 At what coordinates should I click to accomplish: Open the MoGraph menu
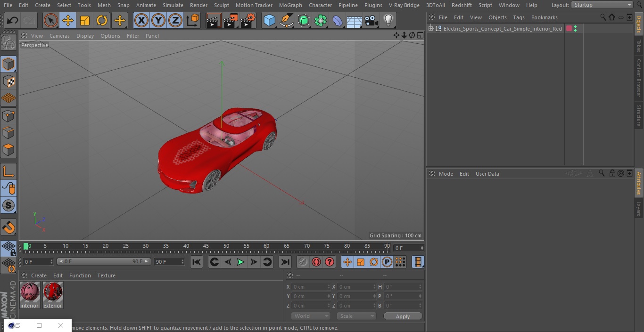290,5
